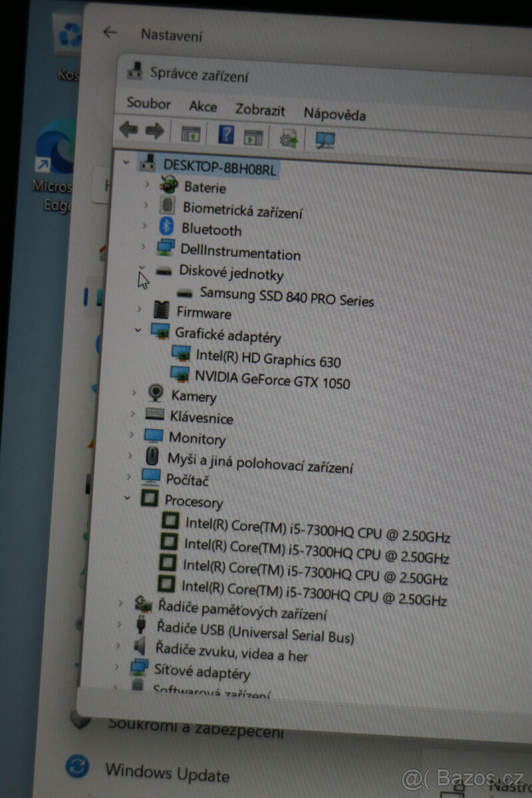Click the Počítač computer icon
The height and width of the screenshot is (798, 532).
151,477
